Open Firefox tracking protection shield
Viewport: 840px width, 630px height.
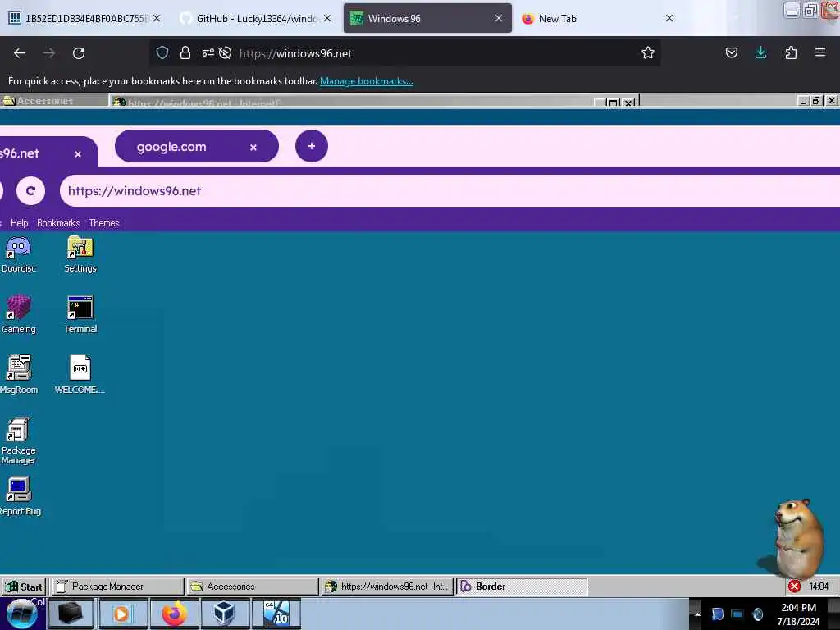(162, 52)
